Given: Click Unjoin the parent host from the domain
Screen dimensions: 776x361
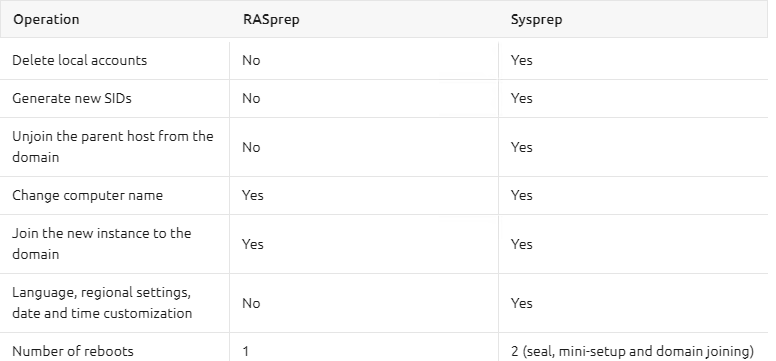Looking at the screenshot, I should click(113, 147).
